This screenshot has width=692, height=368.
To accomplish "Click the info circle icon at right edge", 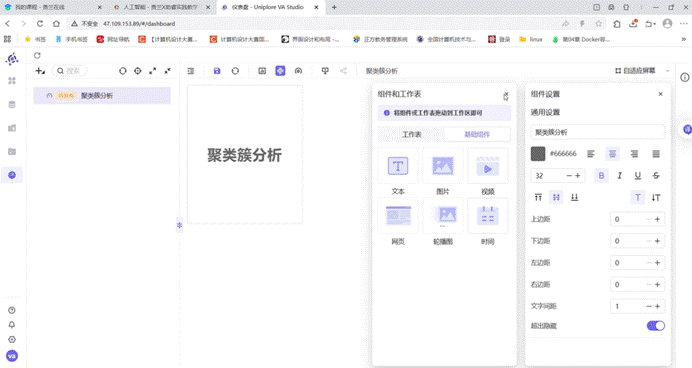I will click(x=684, y=78).
